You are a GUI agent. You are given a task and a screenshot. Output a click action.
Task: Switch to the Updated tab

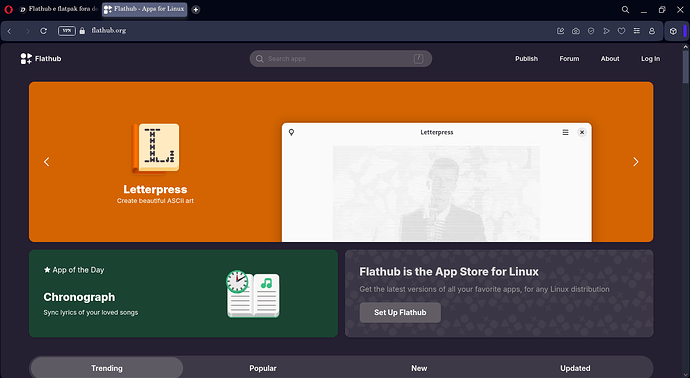click(x=575, y=368)
